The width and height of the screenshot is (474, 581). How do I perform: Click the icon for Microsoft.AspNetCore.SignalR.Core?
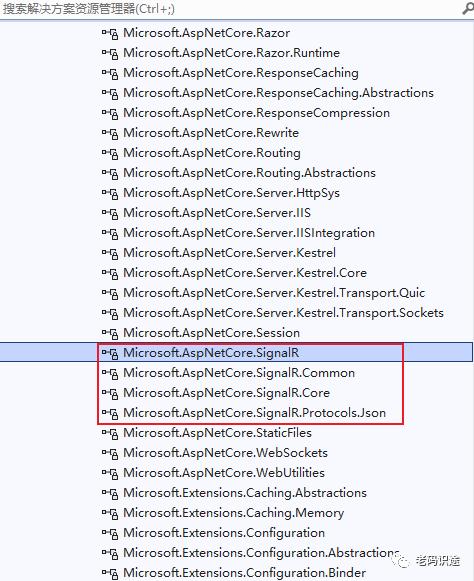[110, 394]
